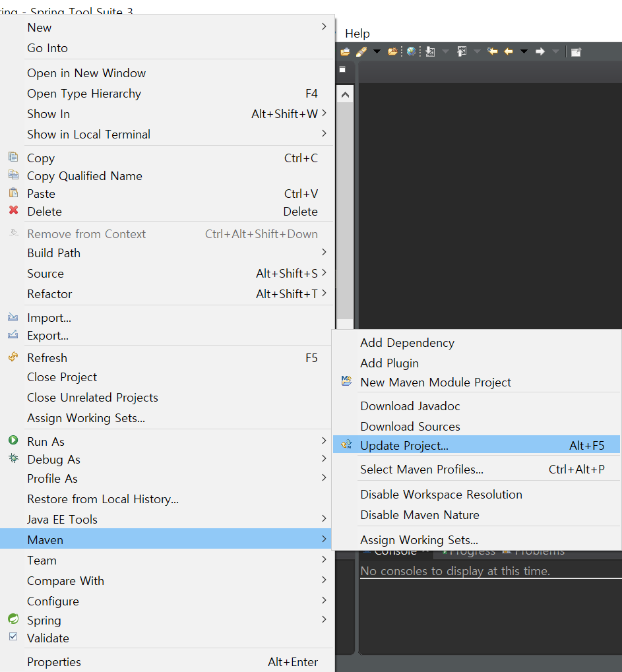The height and width of the screenshot is (672, 622).
Task: Select Download Javadoc
Action: tap(477, 406)
